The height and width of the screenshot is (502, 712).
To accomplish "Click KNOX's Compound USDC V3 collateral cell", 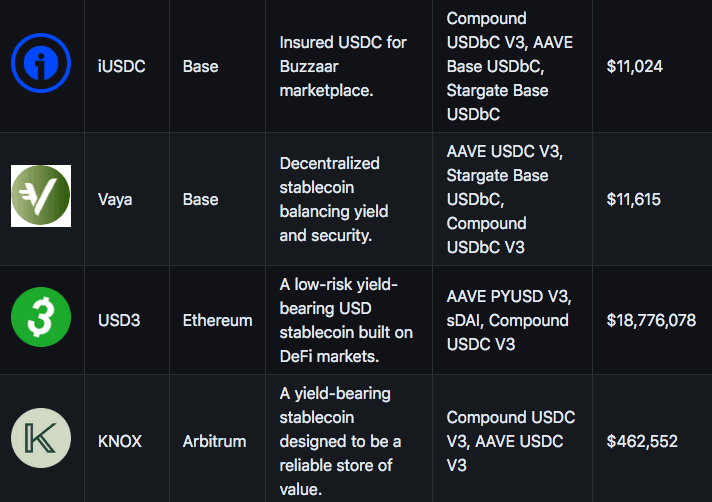I will tap(510, 441).
